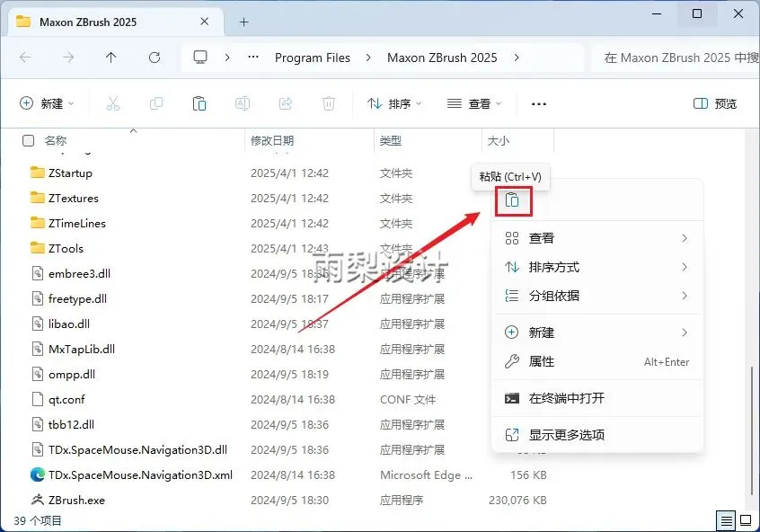Screen dimensions: 760x532
Task: Open the three-dot more options in the toolbar
Action: tap(539, 103)
